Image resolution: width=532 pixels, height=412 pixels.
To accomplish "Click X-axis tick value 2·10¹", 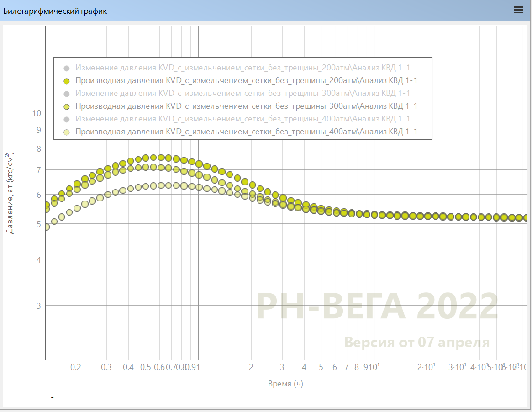I will click(427, 367).
